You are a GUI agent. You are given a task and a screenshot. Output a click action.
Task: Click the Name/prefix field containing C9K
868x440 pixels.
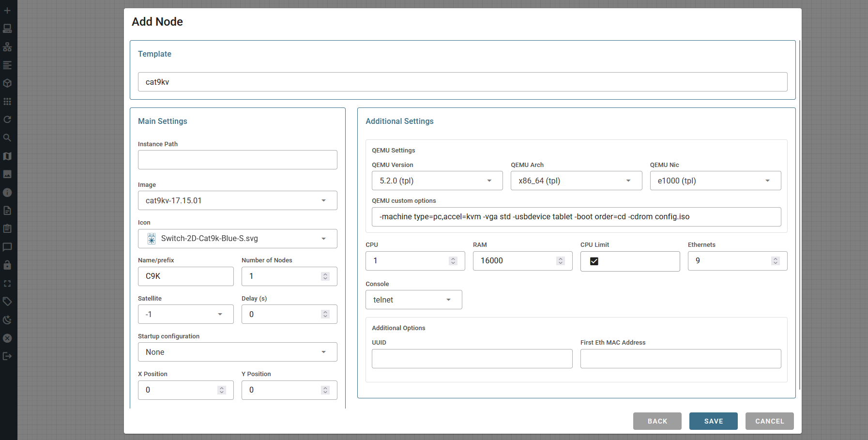tap(186, 276)
